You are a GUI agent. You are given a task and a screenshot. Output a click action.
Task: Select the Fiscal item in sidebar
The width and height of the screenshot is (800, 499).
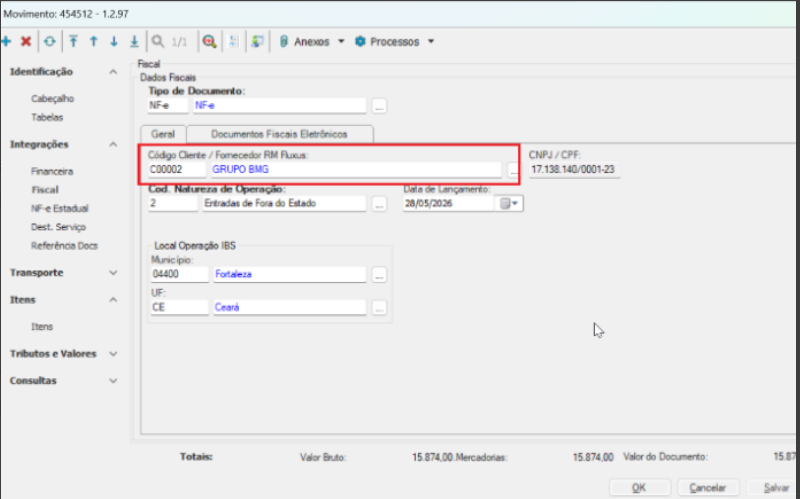(45, 190)
